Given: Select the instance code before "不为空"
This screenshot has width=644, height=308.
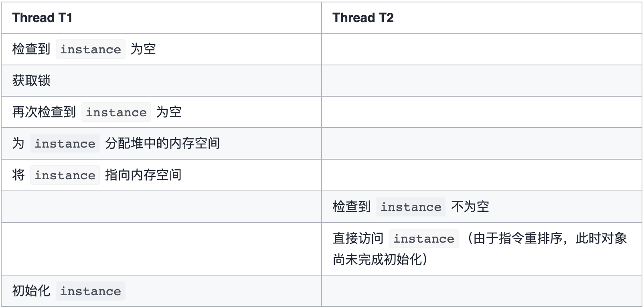Looking at the screenshot, I should (x=411, y=207).
